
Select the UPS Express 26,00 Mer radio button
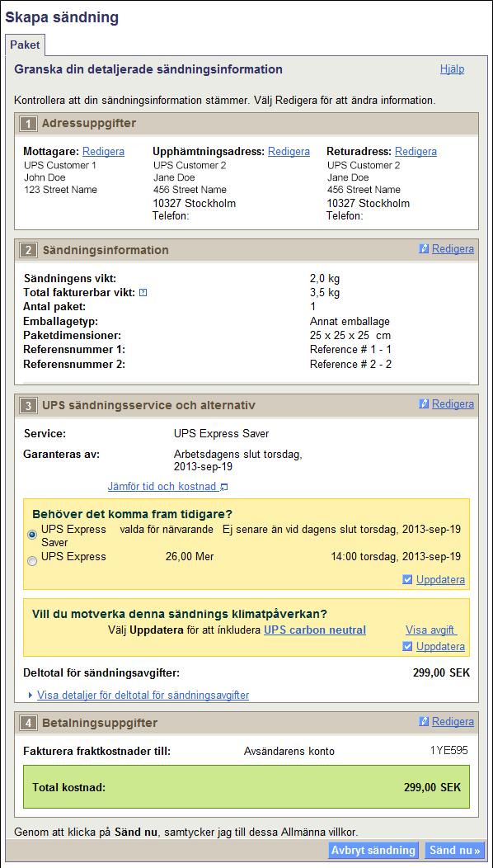pos(32,561)
